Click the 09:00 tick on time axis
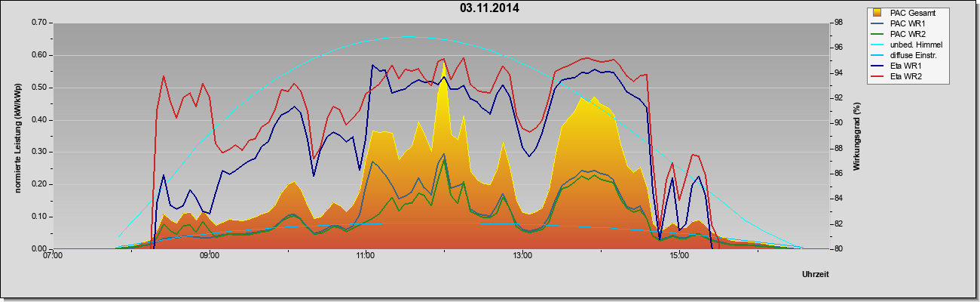 click(210, 256)
